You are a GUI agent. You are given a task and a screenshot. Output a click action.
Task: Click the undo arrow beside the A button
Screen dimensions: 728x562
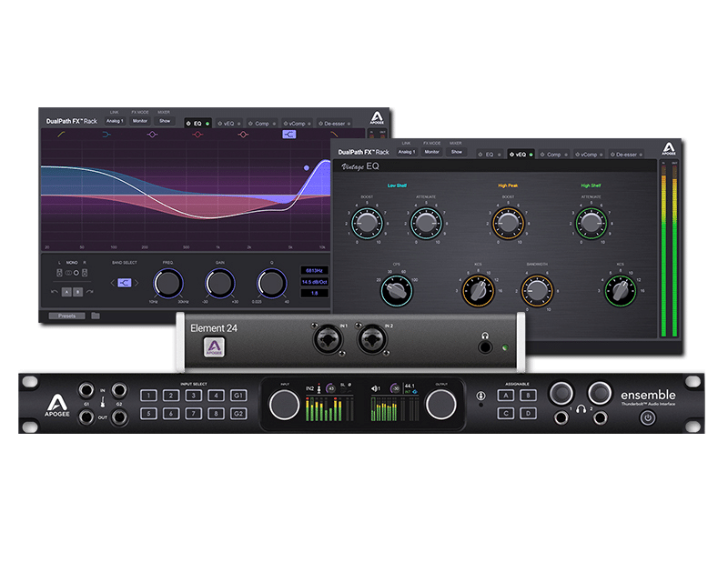coord(55,292)
